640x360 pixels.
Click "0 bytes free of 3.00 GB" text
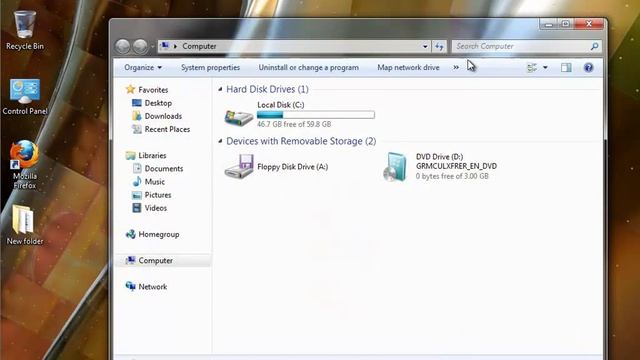pos(452,176)
